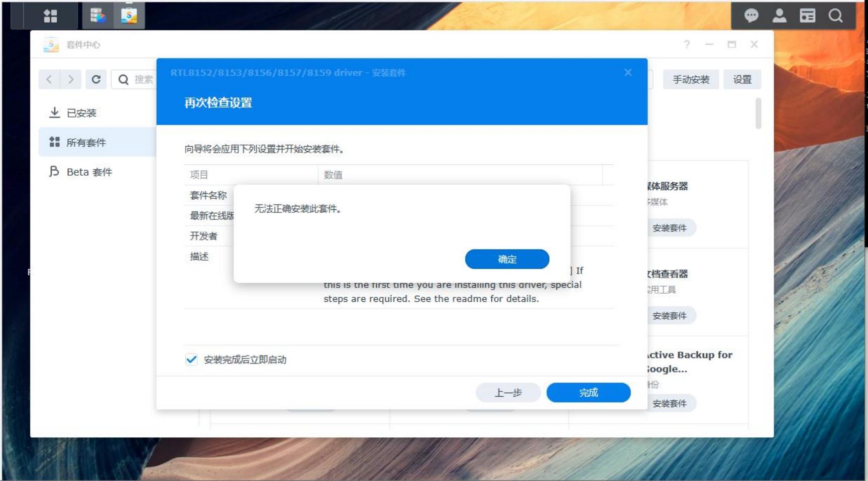Open the 手动安装 option
Screen dimensions: 868x481
(690, 79)
